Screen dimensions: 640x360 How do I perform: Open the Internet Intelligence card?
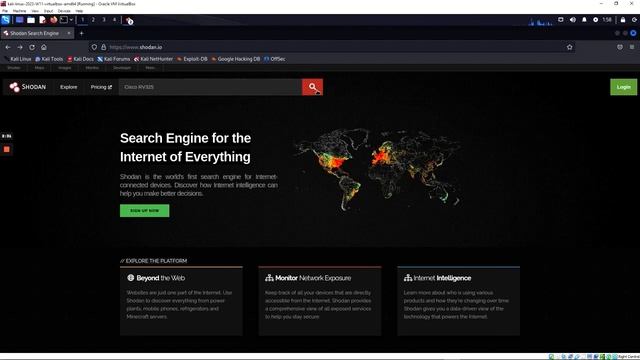point(458,301)
